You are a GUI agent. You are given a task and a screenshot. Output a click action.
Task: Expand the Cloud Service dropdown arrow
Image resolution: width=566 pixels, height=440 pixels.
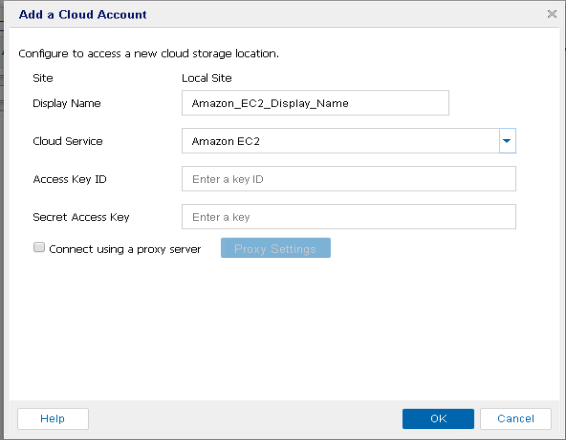[x=507, y=141]
